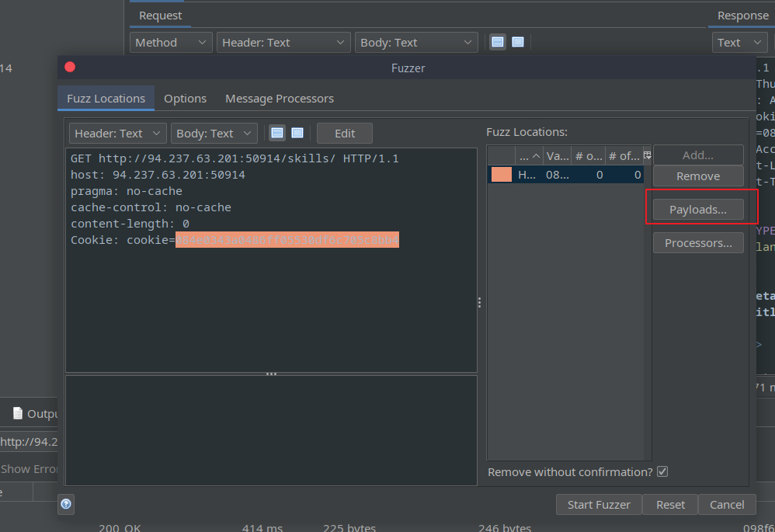This screenshot has width=775, height=532.
Task: Toggle Remove without confirmation checkbox
Action: [662, 471]
